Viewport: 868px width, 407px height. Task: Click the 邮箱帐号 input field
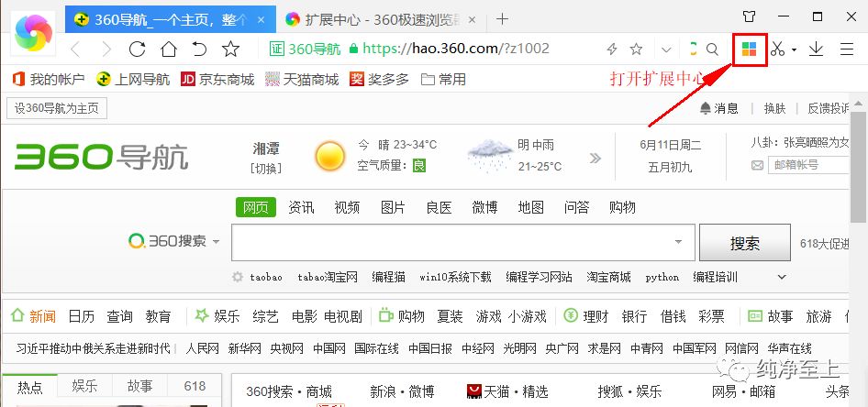(808, 165)
